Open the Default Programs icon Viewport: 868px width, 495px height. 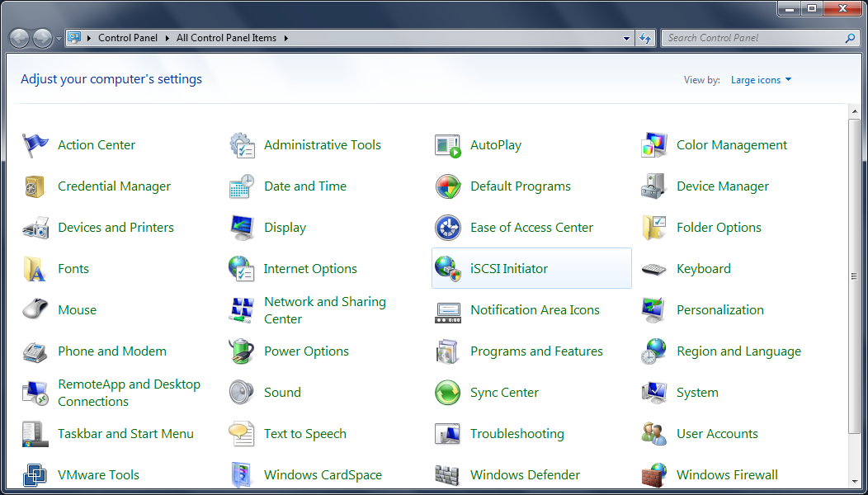[448, 186]
